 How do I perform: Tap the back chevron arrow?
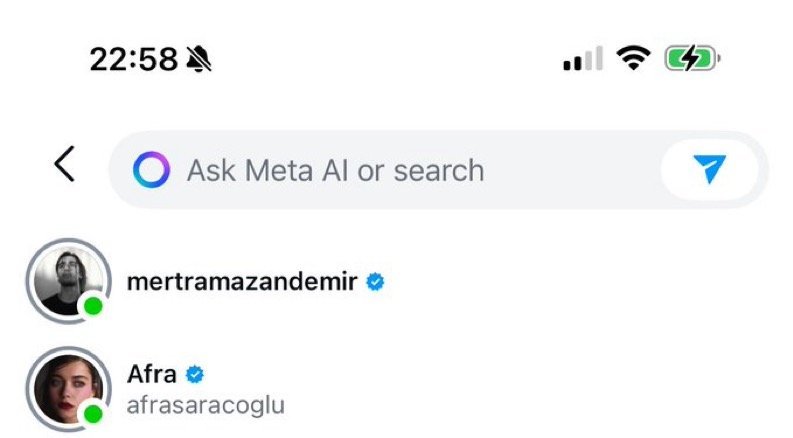point(64,164)
